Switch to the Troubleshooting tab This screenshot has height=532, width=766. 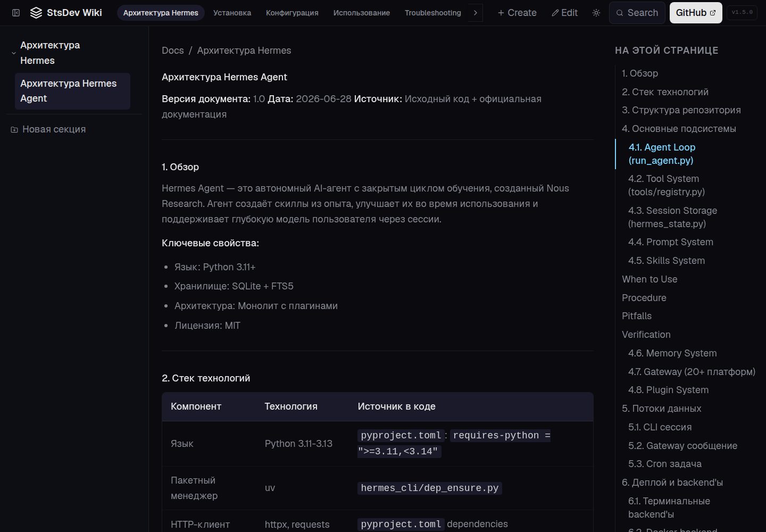pyautogui.click(x=433, y=13)
